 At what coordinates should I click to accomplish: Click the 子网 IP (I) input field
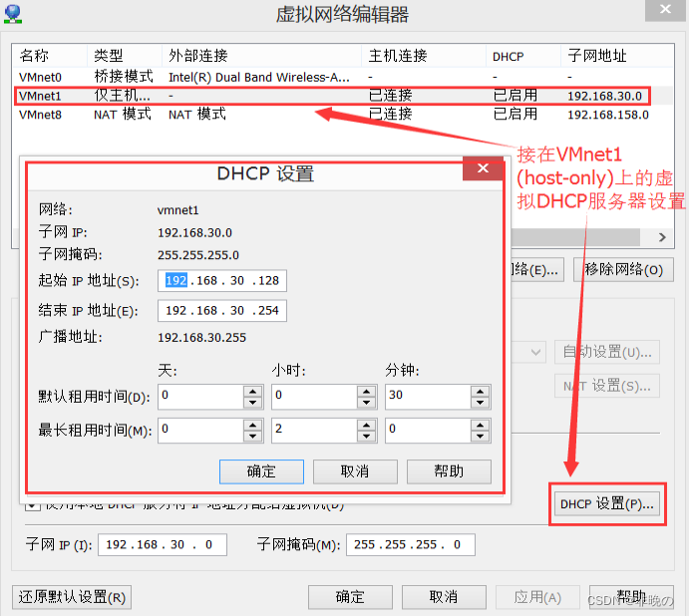163,545
